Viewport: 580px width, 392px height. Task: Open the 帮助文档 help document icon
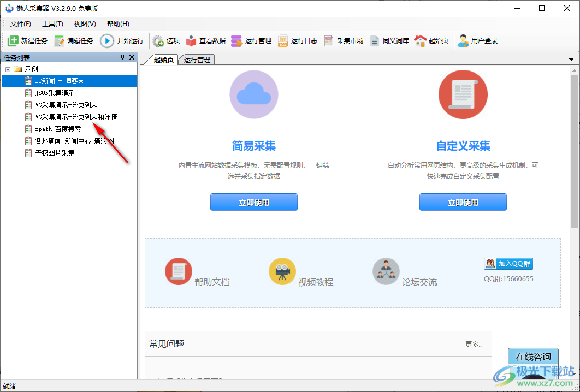pos(179,271)
